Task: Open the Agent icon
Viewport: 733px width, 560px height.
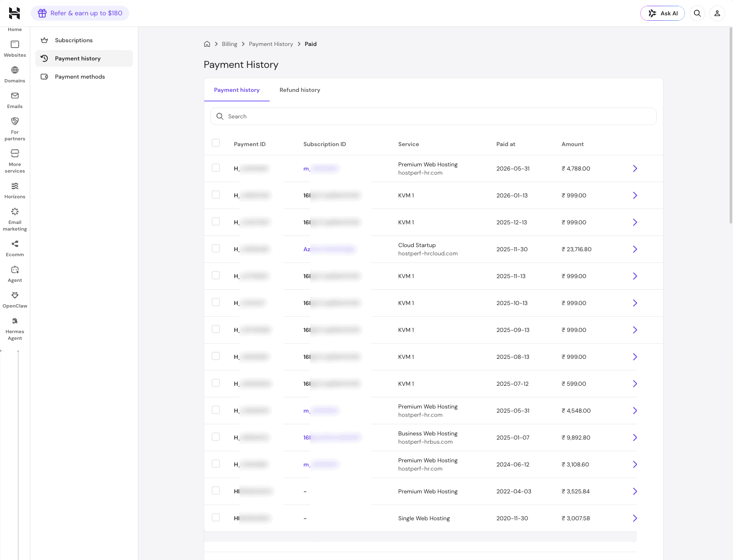Action: point(15,269)
